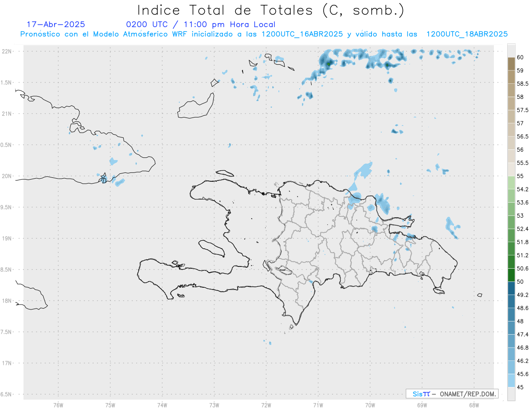The image size is (532, 411).
Task: Click the '19N' latitude label
Action: click(7, 238)
